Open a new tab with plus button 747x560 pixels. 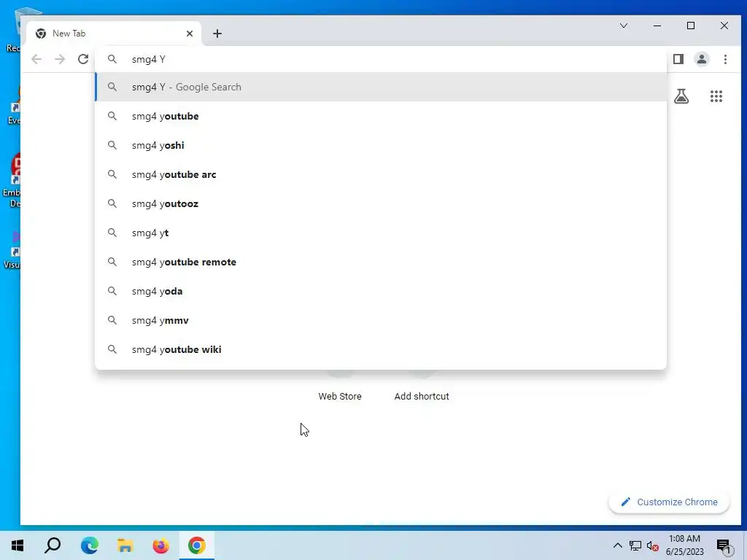(x=217, y=34)
